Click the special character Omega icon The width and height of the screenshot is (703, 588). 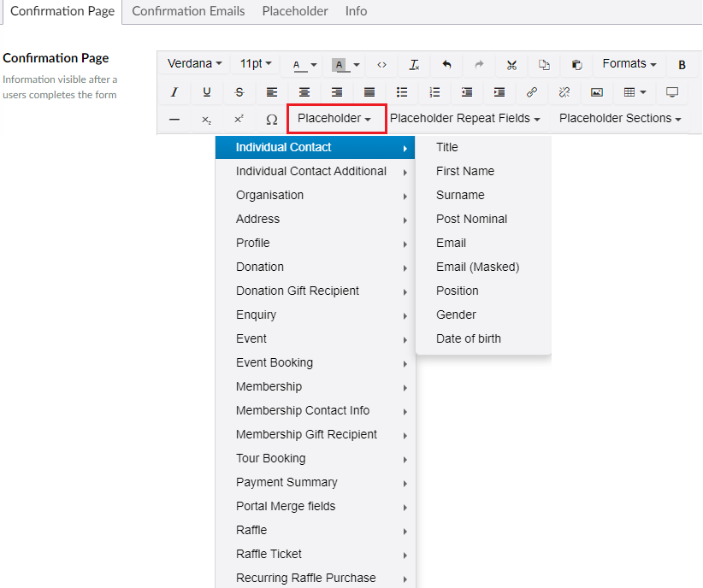[272, 120]
